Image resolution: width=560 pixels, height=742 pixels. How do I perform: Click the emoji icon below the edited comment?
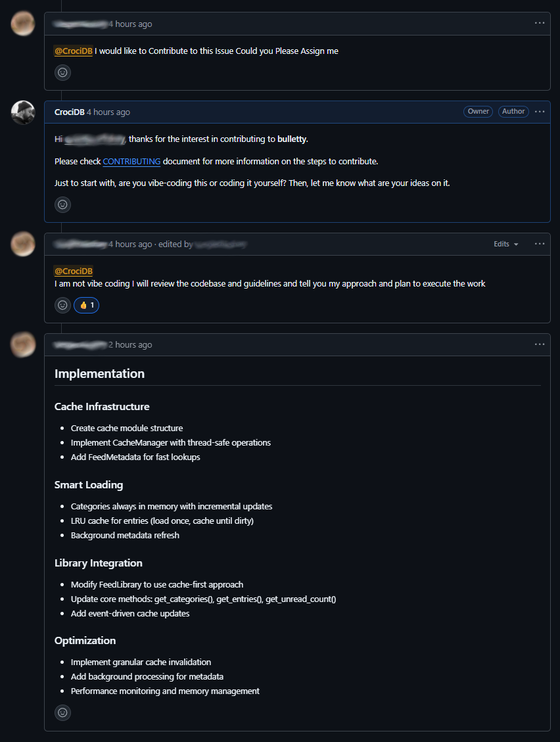62,305
